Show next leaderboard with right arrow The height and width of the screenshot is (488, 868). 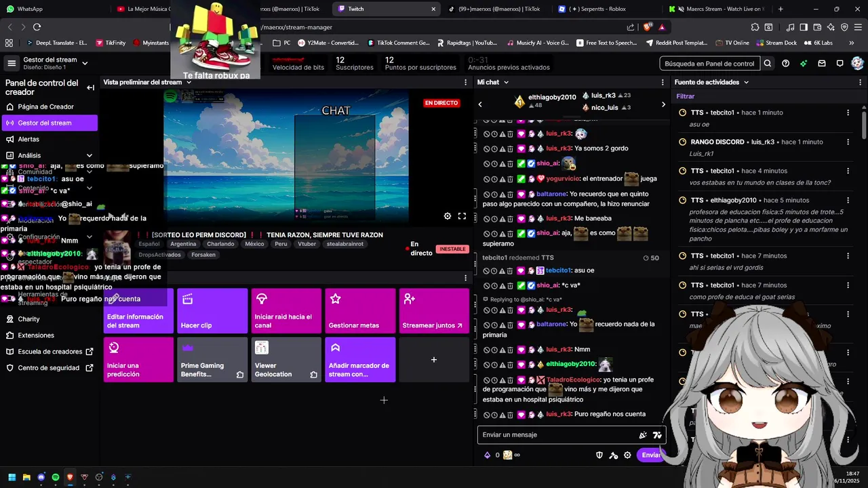click(x=663, y=104)
